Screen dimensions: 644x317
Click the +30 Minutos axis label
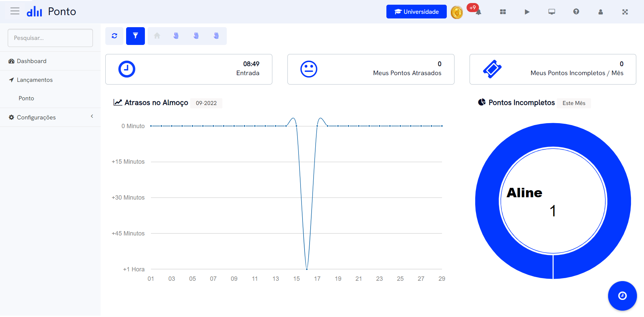point(128,198)
